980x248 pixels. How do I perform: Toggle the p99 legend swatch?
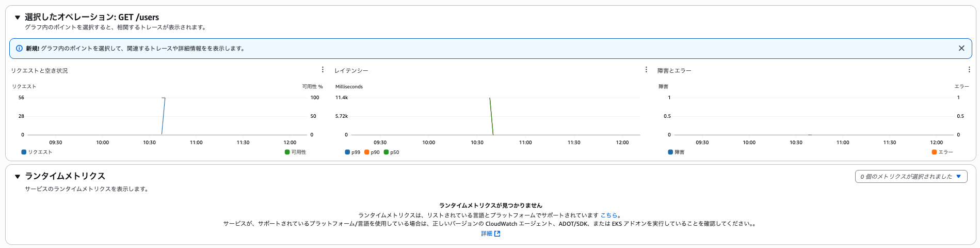tap(347, 152)
